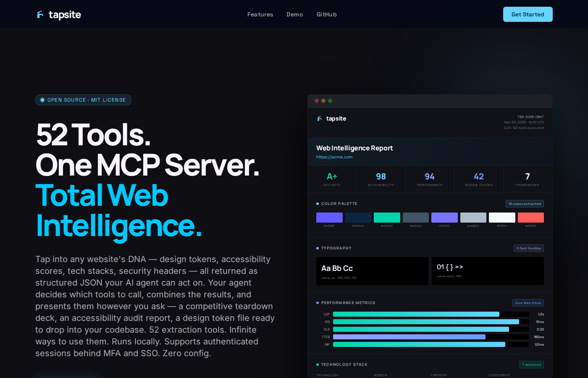Click the 3 font families badge
The width and height of the screenshot is (588, 378).
(x=529, y=248)
